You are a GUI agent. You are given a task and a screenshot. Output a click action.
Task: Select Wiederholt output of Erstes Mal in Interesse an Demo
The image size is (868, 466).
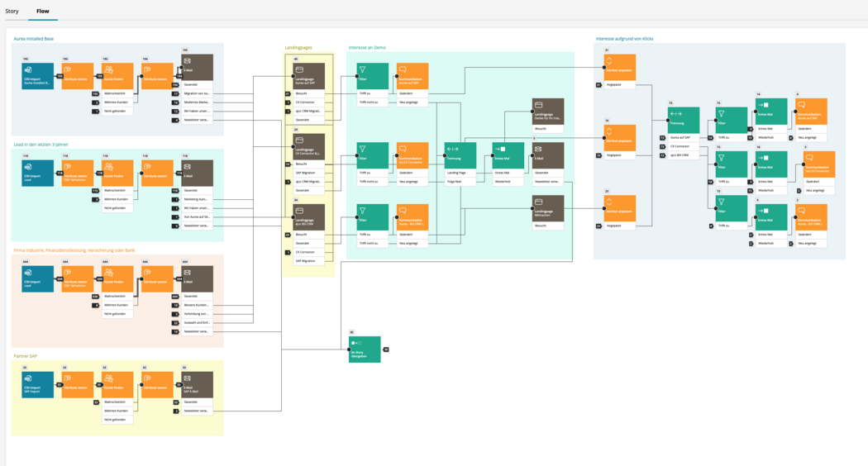coord(508,182)
